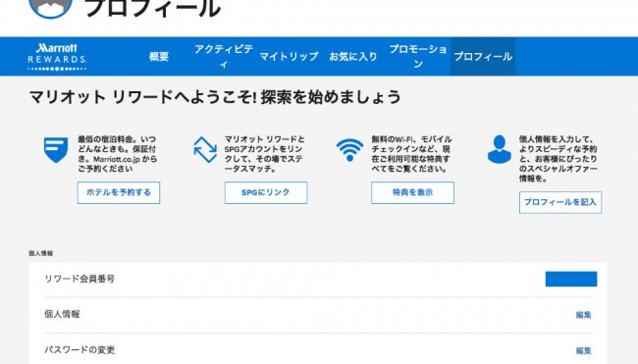Click the profile avatar icon at top
This screenshot has height=364, width=638.
point(51,9)
